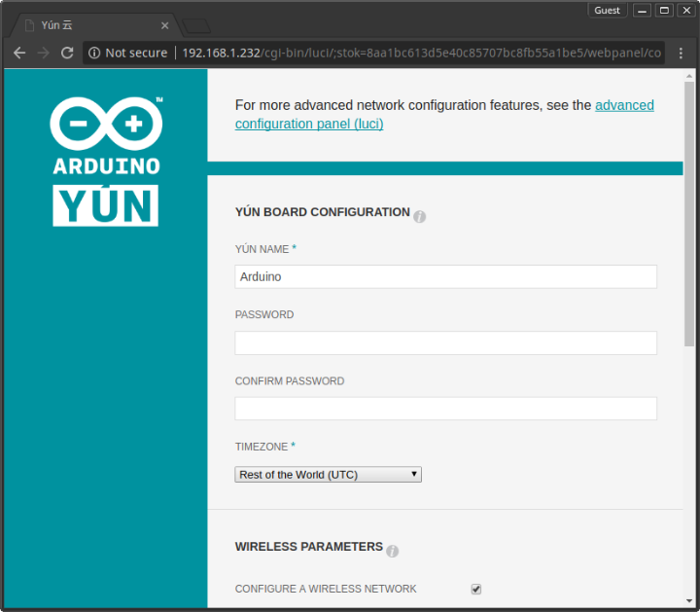The width and height of the screenshot is (700, 612).
Task: Click the 'CONFIRM PASSWORD' label
Action: 290,381
